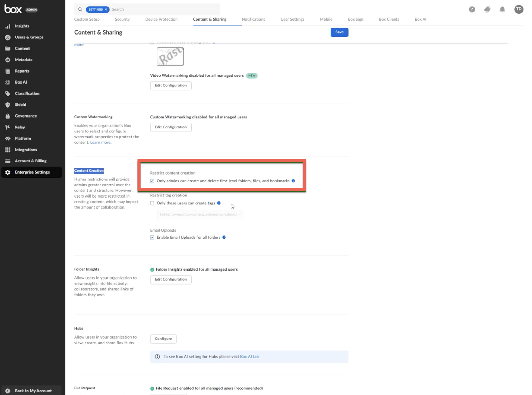Go to the Shield section
The width and height of the screenshot is (532, 395).
pos(20,105)
